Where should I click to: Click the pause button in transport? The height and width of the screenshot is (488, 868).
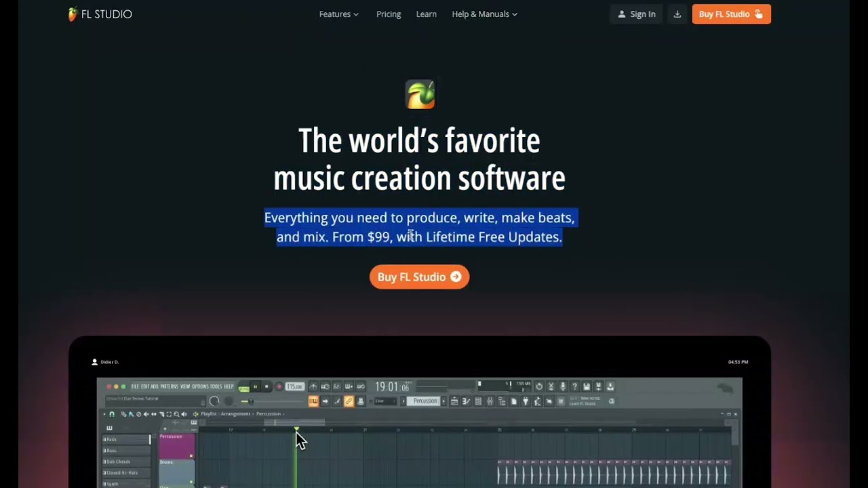point(256,386)
